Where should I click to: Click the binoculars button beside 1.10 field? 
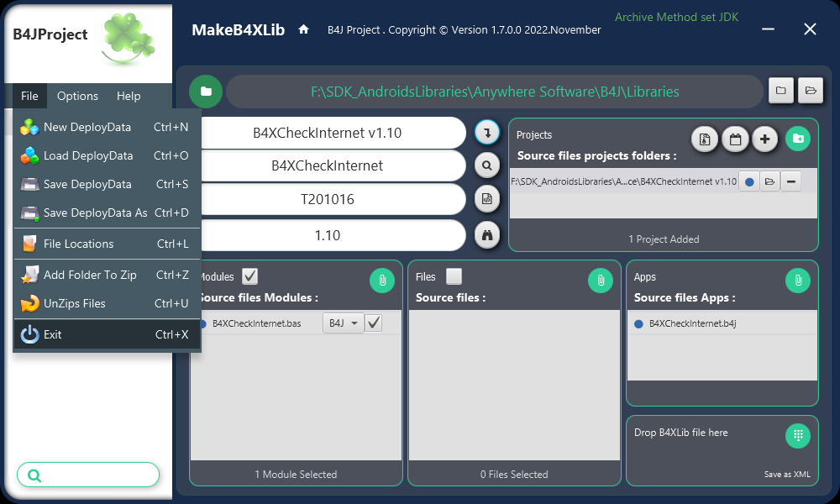[x=487, y=235]
